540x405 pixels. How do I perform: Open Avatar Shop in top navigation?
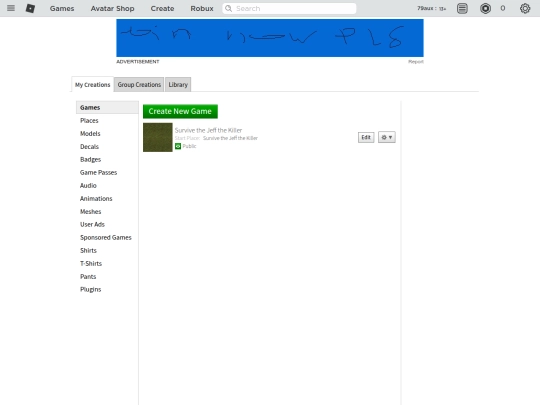coord(113,8)
